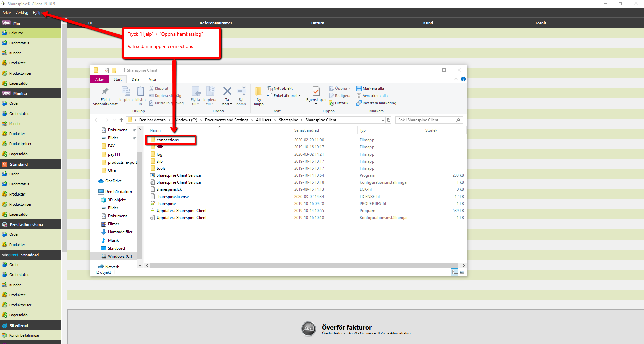Click the Byt namn rename icon

coord(241,92)
